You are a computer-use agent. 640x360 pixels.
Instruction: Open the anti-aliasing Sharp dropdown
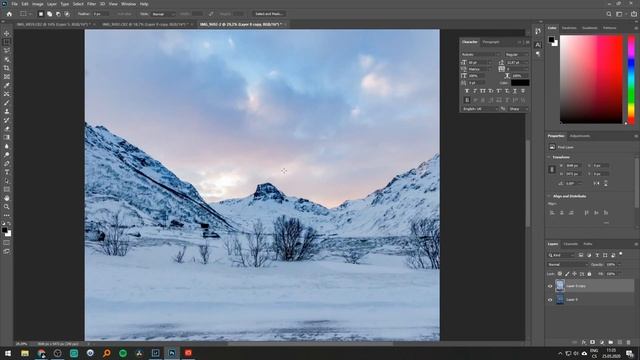[518, 109]
